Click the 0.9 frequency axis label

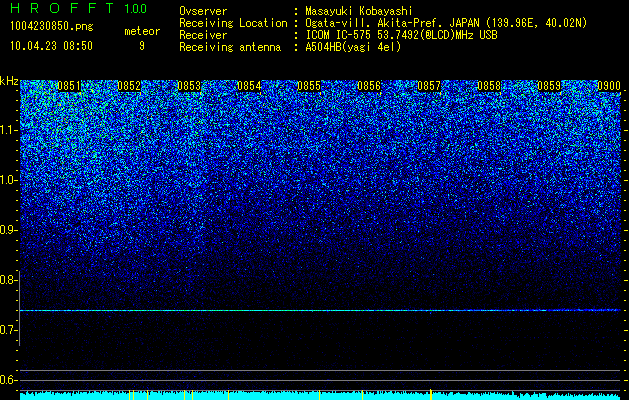click(x=7, y=230)
